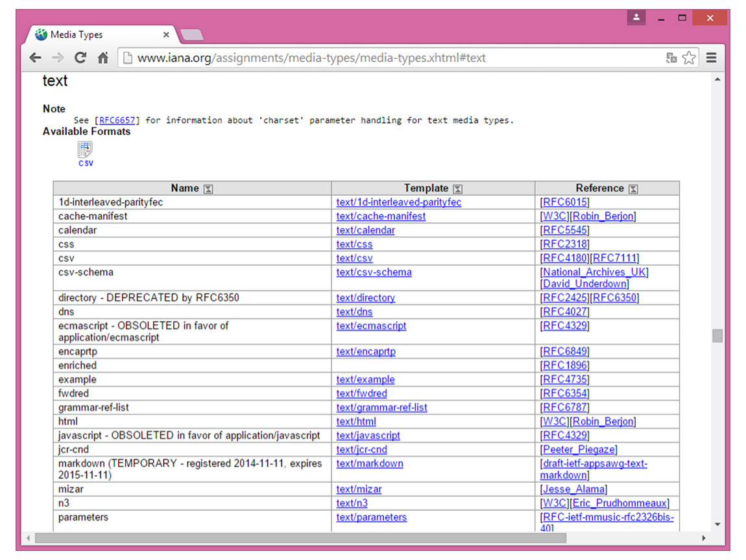The height and width of the screenshot is (560, 746).
Task: Open the browser home page icon
Action: (102, 58)
